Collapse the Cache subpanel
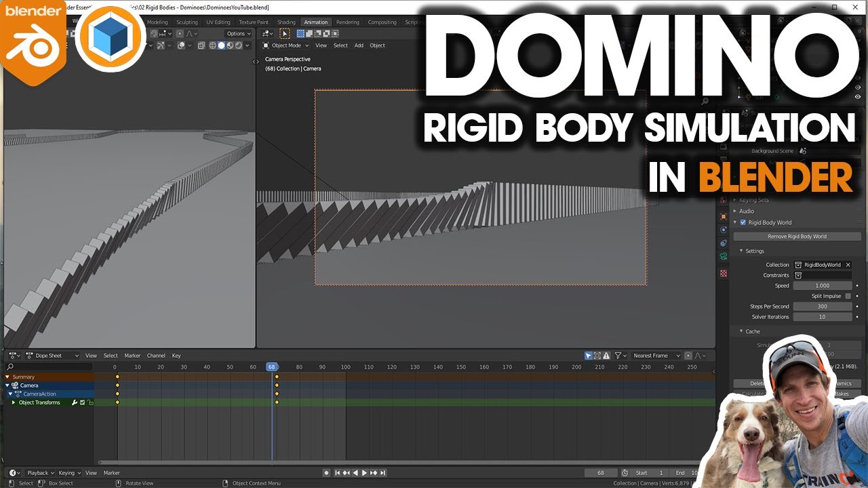The width and height of the screenshot is (868, 488). pyautogui.click(x=741, y=331)
